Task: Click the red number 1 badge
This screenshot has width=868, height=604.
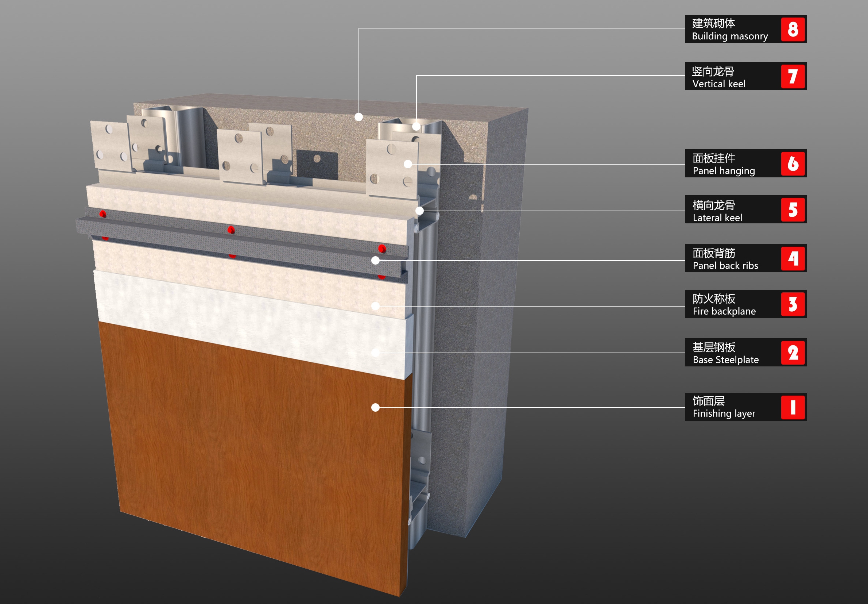Action: [793, 407]
